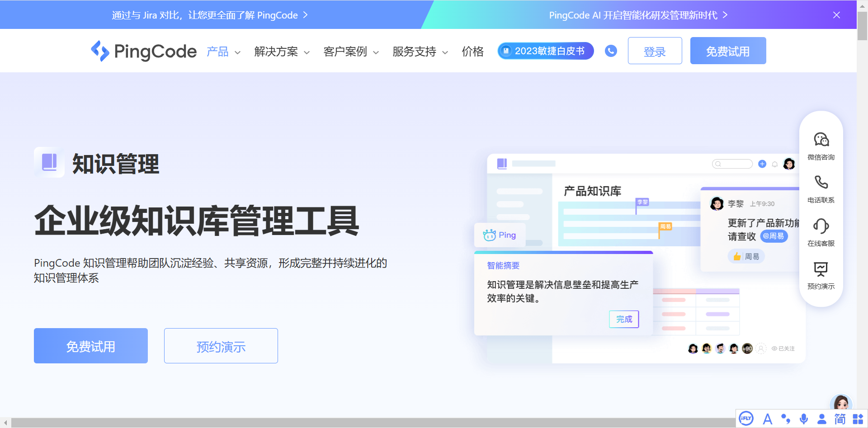This screenshot has height=428, width=868.
Task: Close the top announcement banner
Action: pyautogui.click(x=836, y=15)
